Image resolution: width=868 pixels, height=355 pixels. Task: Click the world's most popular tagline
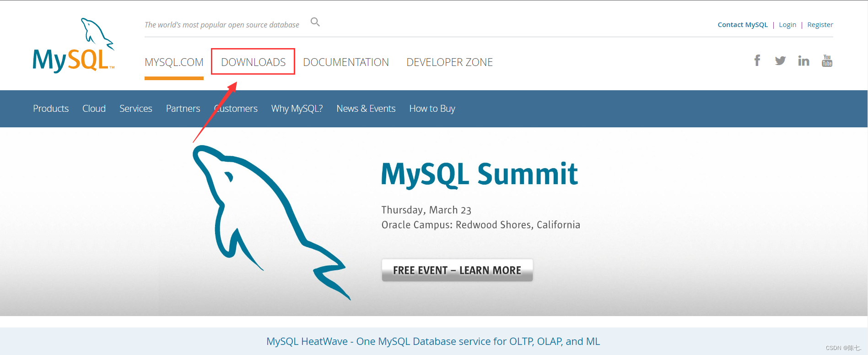click(x=222, y=25)
